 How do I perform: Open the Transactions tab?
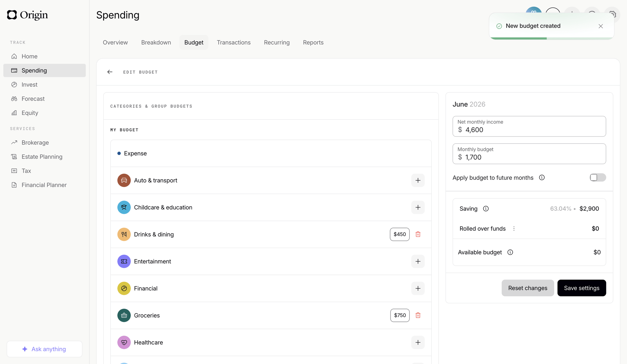[234, 42]
